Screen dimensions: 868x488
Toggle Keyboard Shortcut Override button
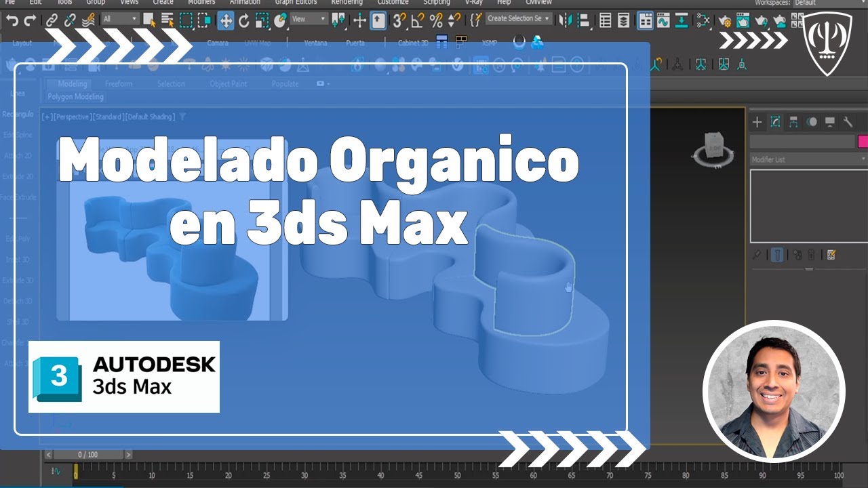point(378,20)
